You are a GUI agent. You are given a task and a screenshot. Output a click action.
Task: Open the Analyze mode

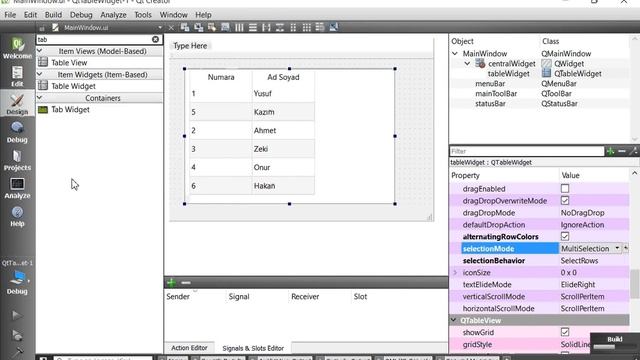[17, 188]
